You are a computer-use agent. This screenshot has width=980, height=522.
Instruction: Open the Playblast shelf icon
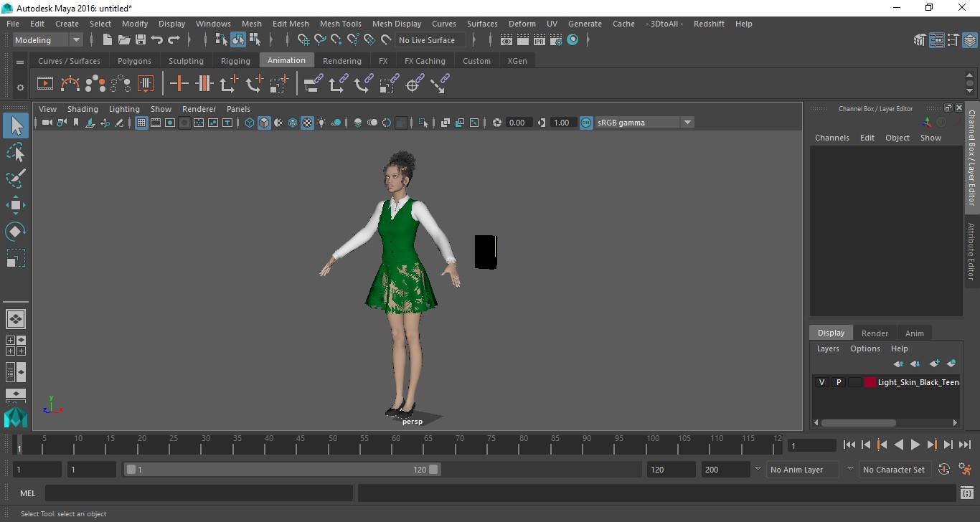44,84
